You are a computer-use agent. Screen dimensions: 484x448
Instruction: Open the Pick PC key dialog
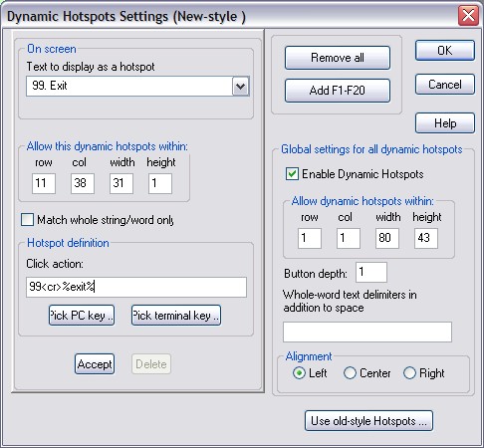[82, 316]
